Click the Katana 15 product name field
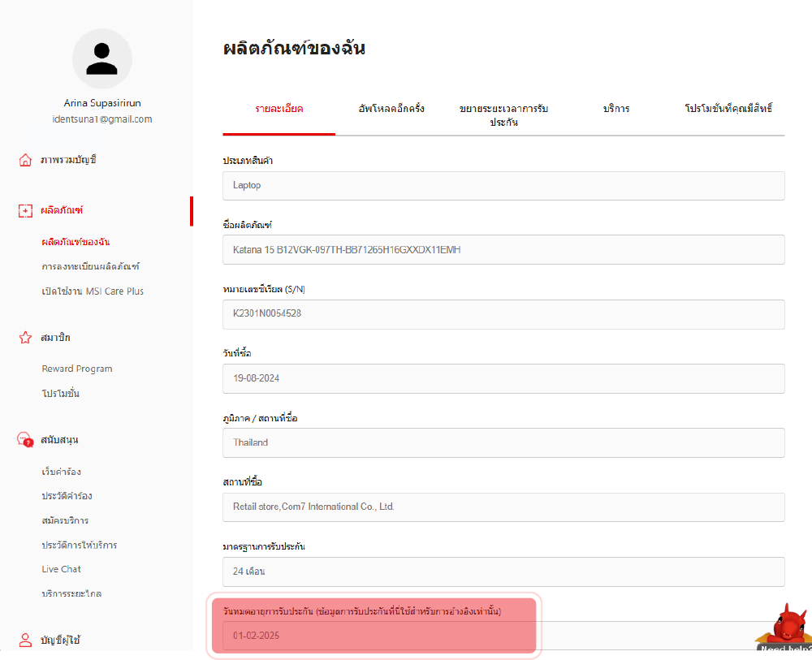 (x=503, y=250)
